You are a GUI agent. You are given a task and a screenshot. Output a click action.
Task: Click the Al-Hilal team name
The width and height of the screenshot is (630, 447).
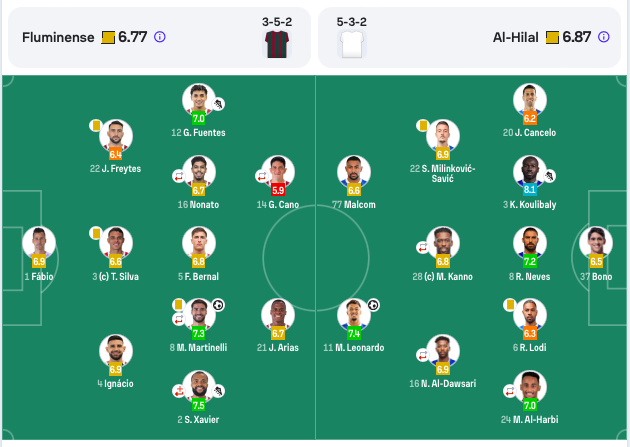tap(515, 37)
